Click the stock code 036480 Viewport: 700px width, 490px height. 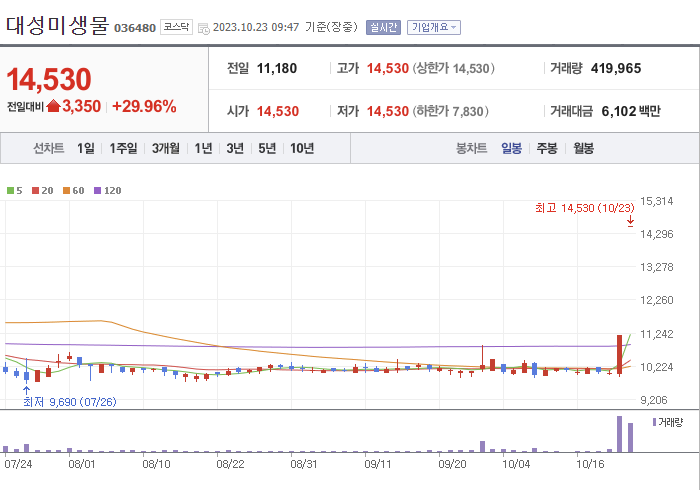point(135,28)
